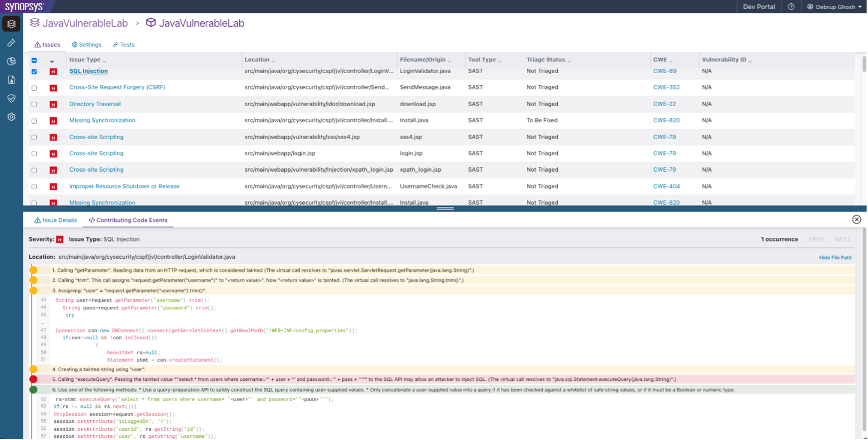This screenshot has width=868, height=440.
Task: Open the shield policy sidebar icon
Action: [x=11, y=98]
